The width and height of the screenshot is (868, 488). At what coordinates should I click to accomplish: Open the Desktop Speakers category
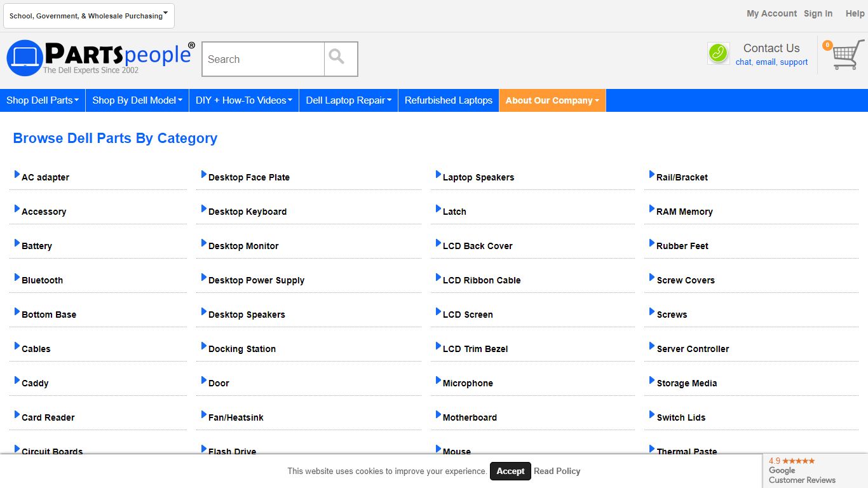247,315
